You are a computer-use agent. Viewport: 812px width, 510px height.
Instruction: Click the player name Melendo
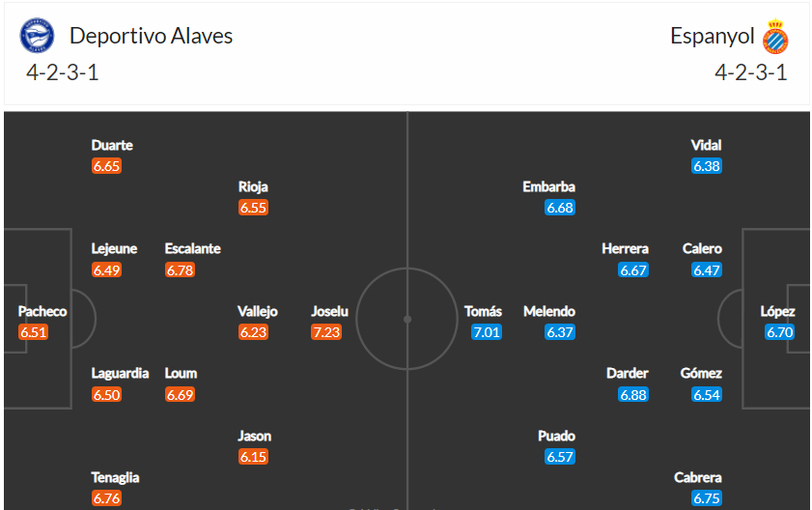coord(549,311)
